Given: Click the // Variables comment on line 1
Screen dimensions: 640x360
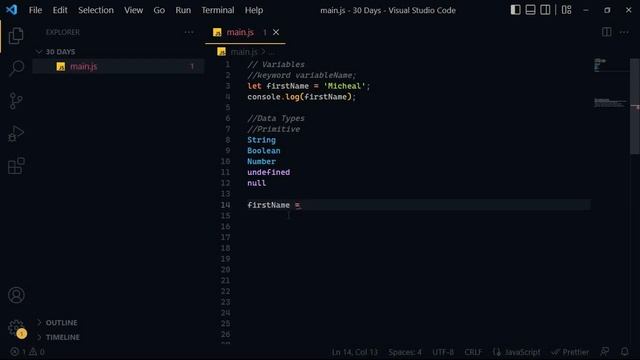Looking at the screenshot, I should coord(276,64).
